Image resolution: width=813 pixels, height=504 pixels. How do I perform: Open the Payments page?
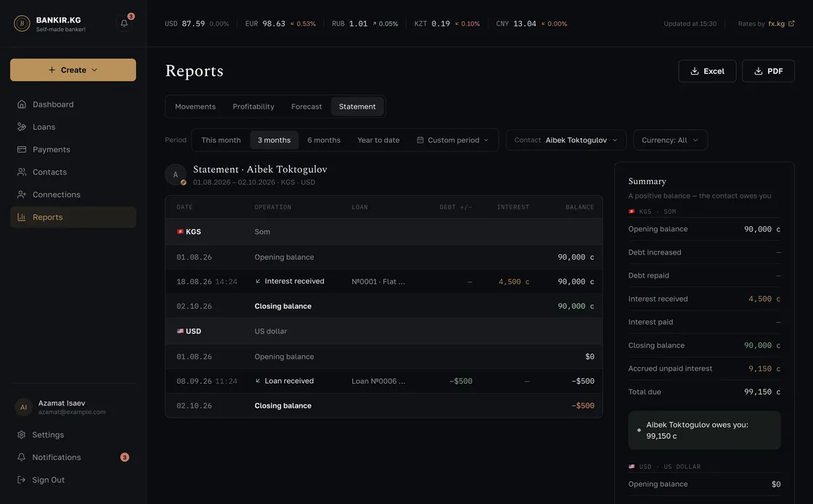tap(73, 149)
